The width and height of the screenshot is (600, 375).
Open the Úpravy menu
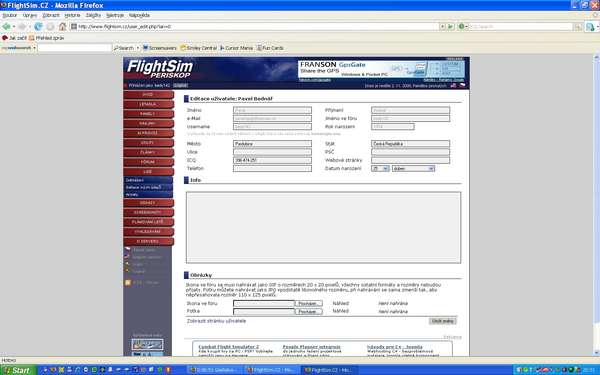pyautogui.click(x=30, y=15)
